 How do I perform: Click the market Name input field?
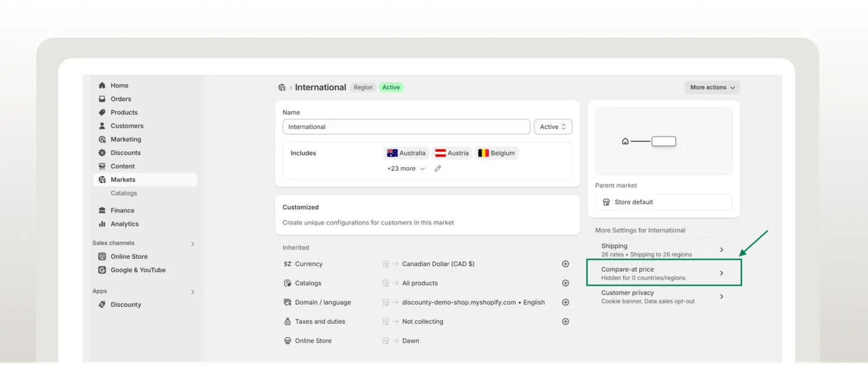[406, 126]
